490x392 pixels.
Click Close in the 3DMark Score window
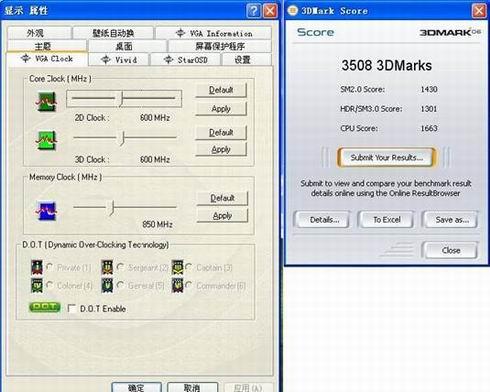click(450, 250)
